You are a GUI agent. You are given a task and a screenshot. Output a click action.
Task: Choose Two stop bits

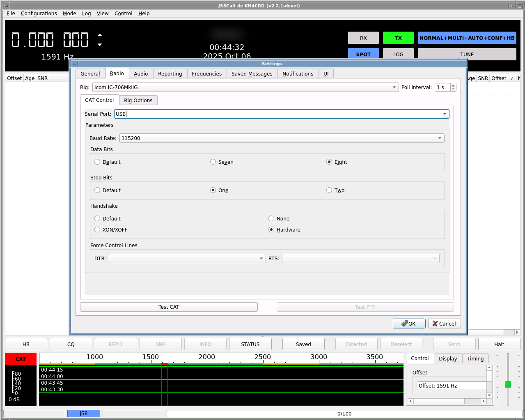[329, 190]
